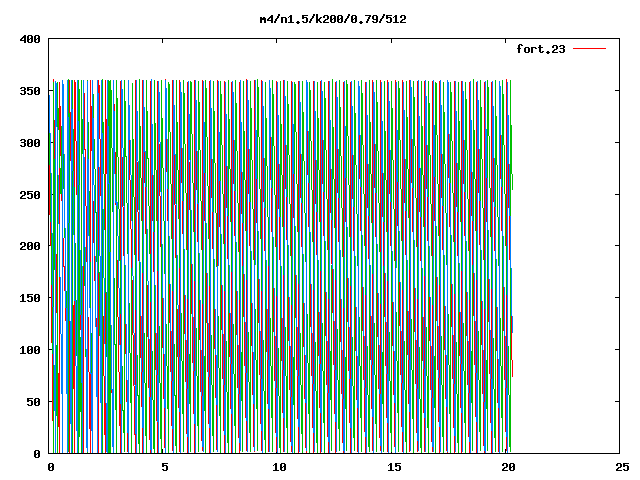Image resolution: width=640 pixels, height=480 pixels.
Task: Click the x-axis label 5
Action: tap(164, 467)
